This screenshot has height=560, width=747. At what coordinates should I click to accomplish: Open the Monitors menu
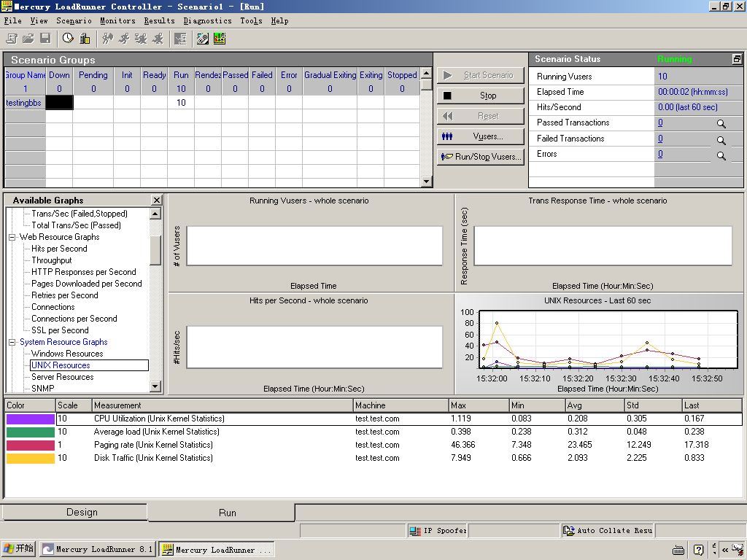tap(117, 21)
